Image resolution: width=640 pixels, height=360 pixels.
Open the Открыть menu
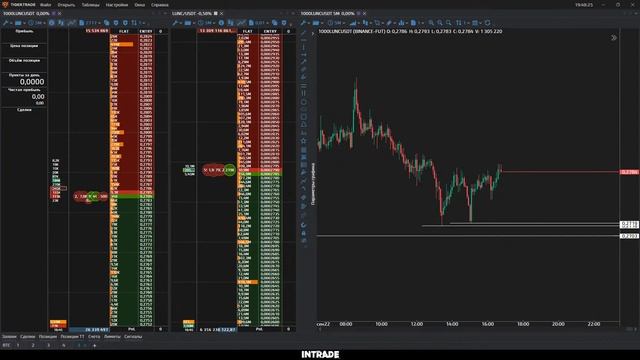[x=66, y=5]
